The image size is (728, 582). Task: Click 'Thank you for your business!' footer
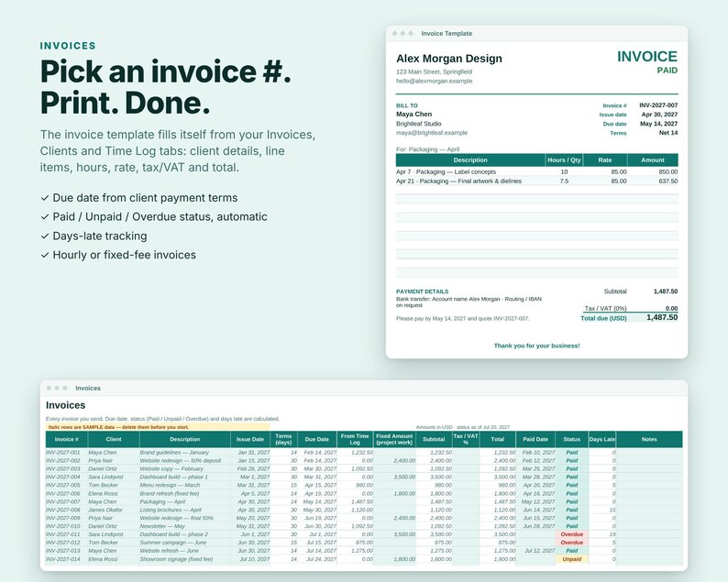tap(536, 346)
